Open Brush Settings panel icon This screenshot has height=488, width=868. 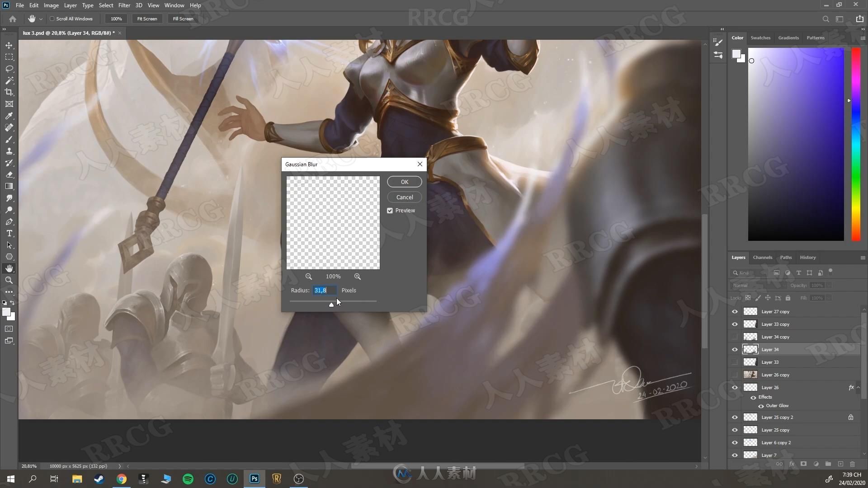718,42
